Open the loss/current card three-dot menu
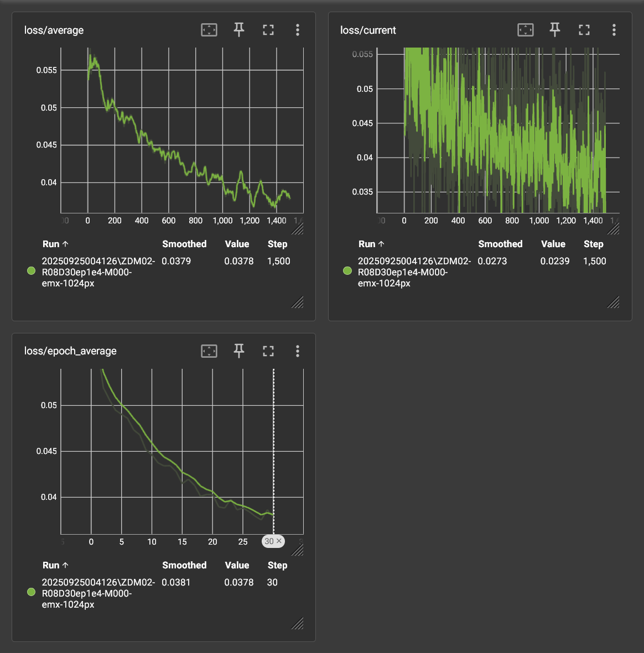The width and height of the screenshot is (644, 653). (614, 30)
